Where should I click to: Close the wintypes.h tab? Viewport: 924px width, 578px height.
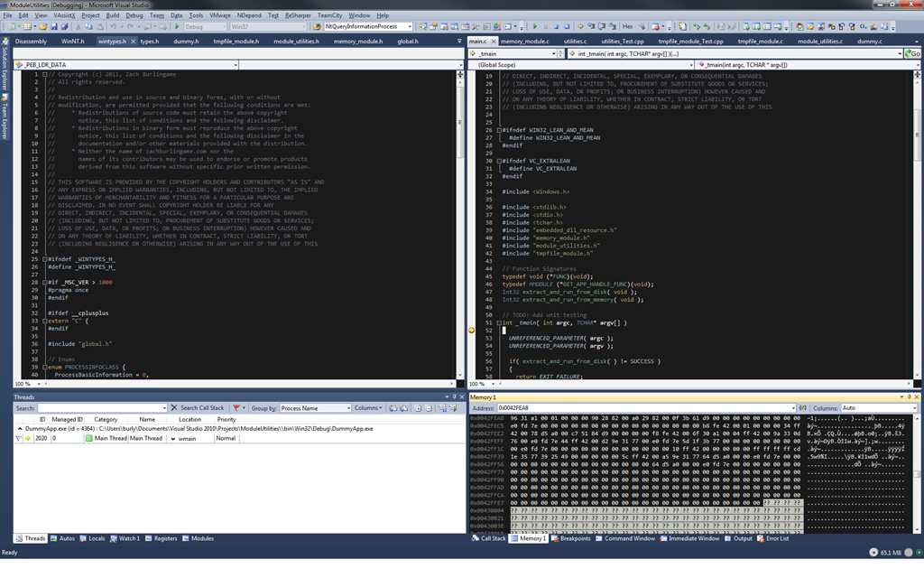[x=134, y=42]
